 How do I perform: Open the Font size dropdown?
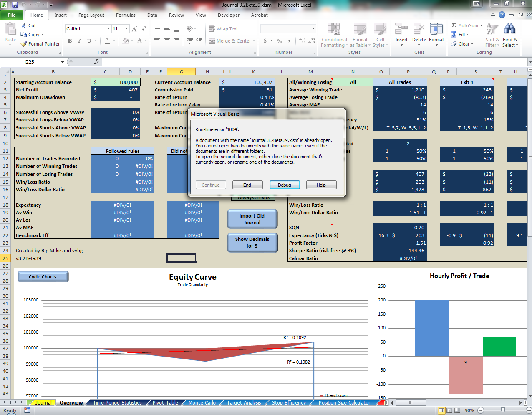click(126, 29)
